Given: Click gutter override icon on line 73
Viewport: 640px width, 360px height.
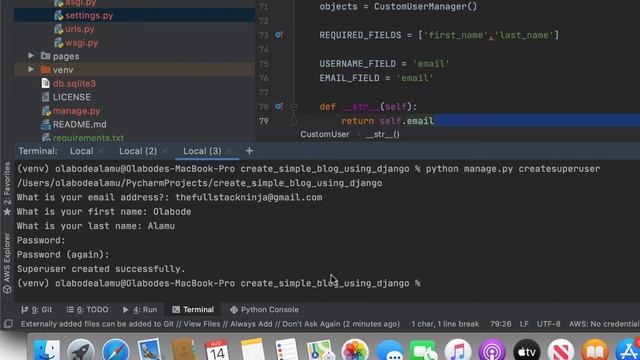Looking at the screenshot, I should point(279,35).
